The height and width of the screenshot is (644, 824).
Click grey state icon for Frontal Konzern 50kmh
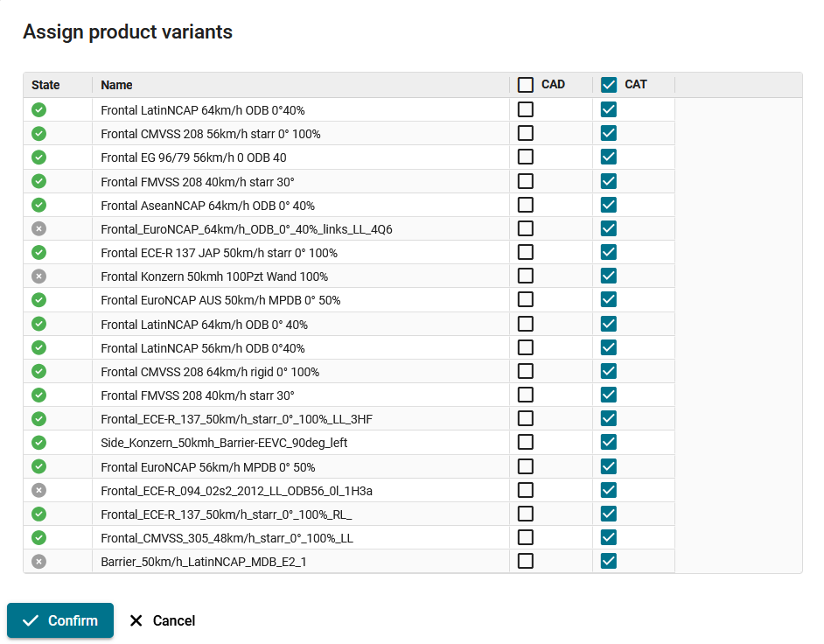pyautogui.click(x=38, y=276)
